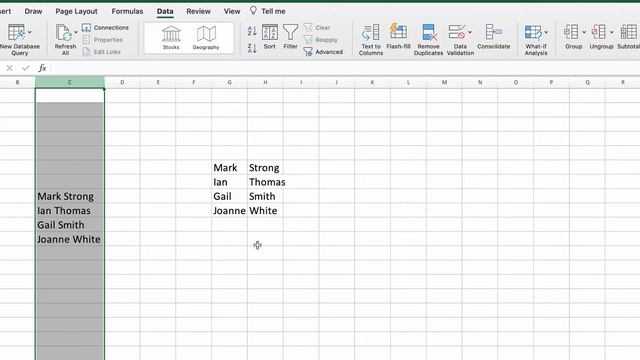Clear the applied filter

317,27
